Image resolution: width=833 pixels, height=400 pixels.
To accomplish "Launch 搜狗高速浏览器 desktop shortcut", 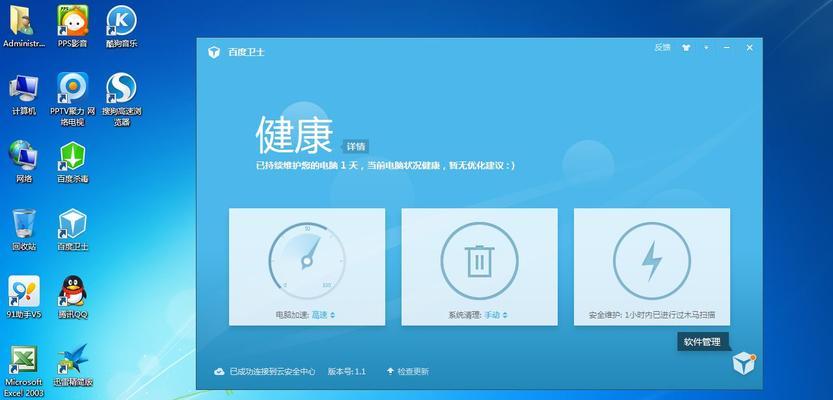I will point(122,99).
